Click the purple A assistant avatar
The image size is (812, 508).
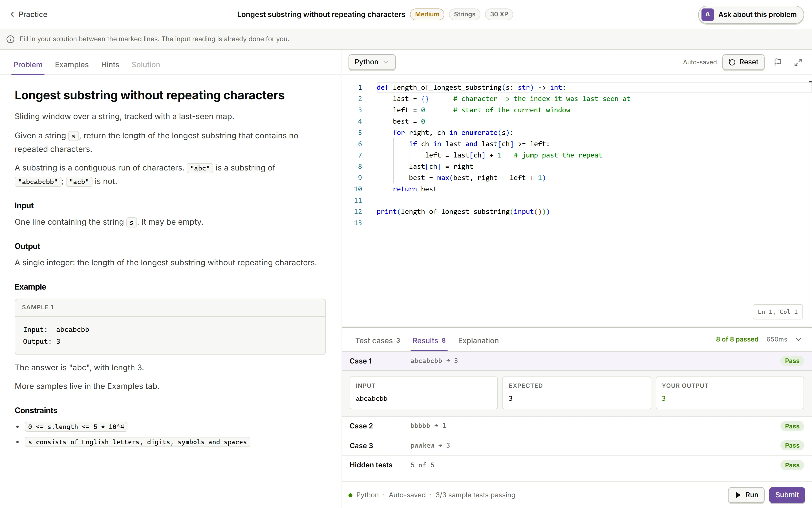click(x=708, y=14)
